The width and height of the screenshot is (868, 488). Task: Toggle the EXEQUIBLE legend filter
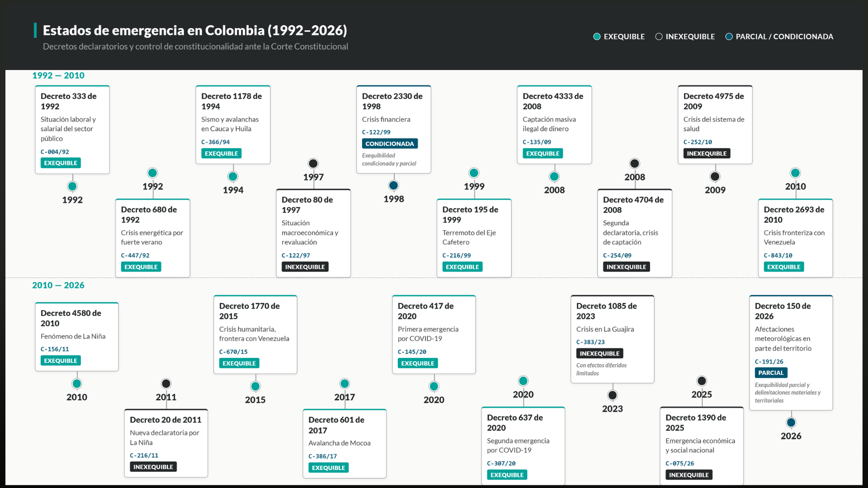point(619,37)
